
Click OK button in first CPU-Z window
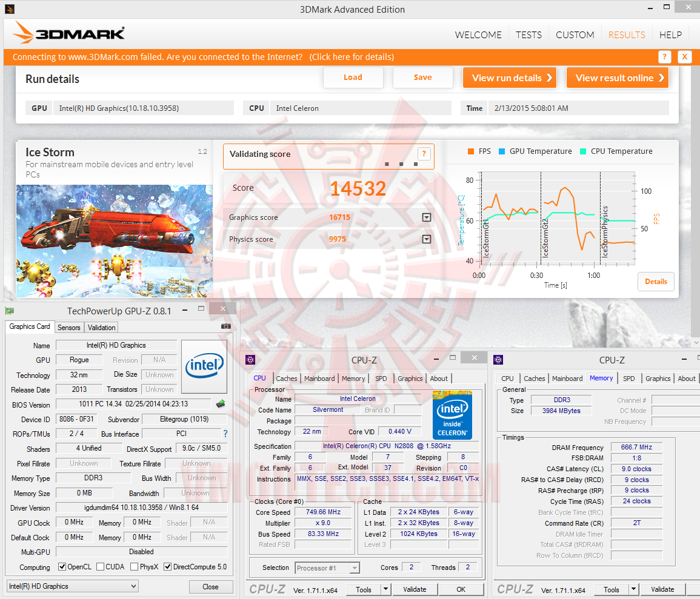[461, 589]
